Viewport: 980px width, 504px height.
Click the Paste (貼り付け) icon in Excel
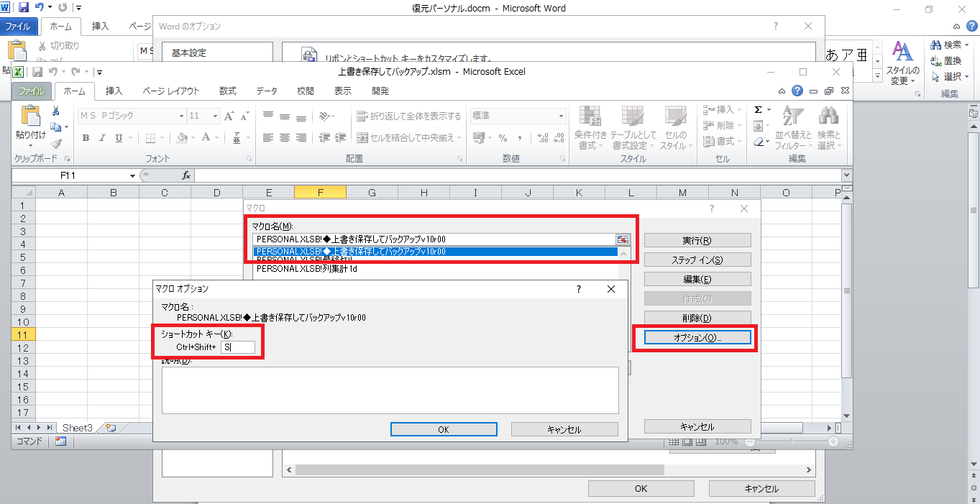[31, 115]
